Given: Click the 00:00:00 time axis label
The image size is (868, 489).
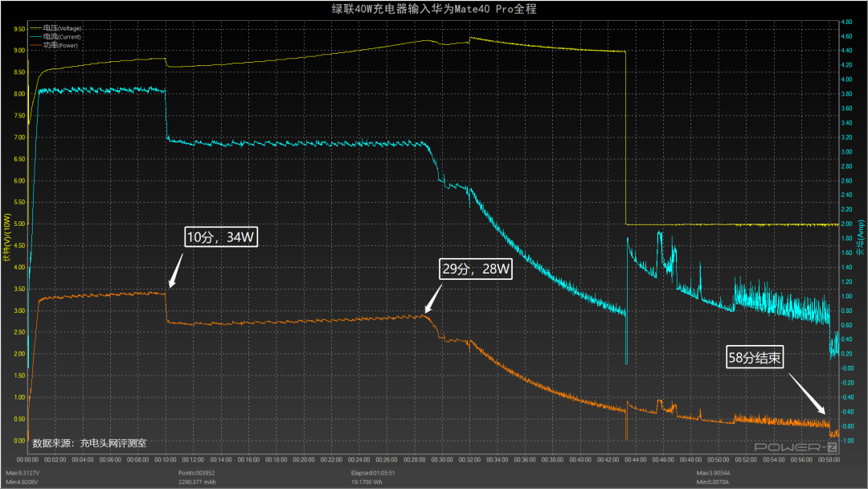Looking at the screenshot, I should tap(27, 460).
